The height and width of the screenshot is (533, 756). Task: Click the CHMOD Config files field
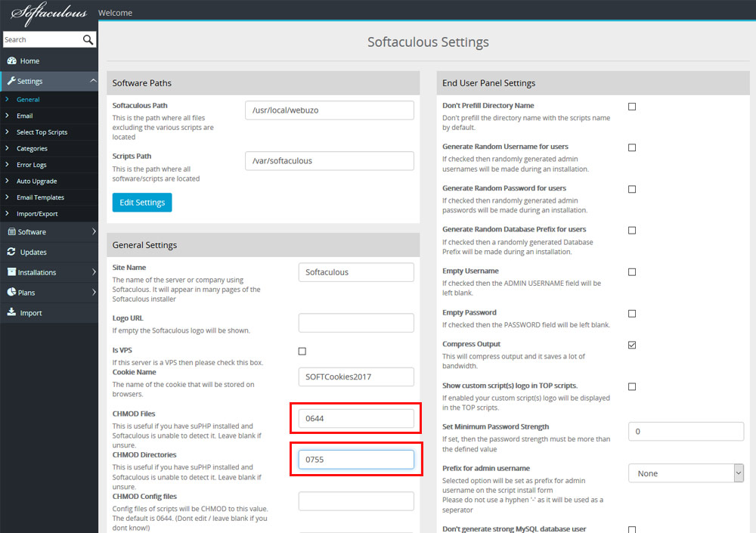356,500
